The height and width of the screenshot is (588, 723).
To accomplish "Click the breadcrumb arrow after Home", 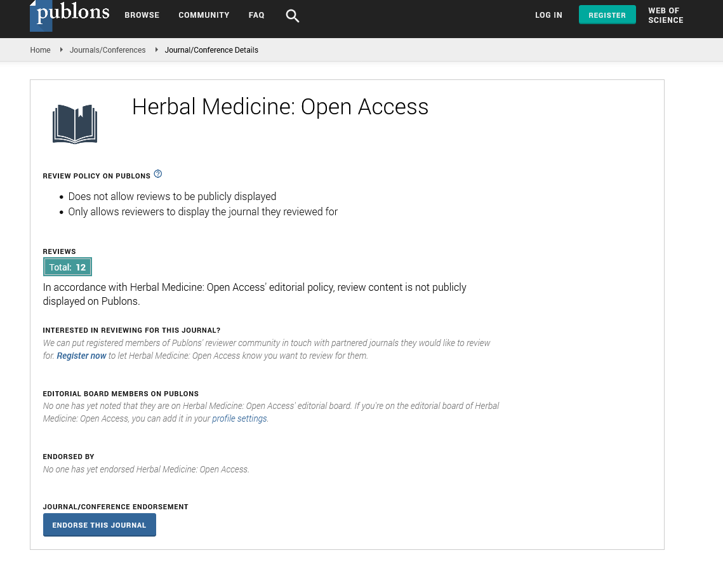I will point(61,50).
